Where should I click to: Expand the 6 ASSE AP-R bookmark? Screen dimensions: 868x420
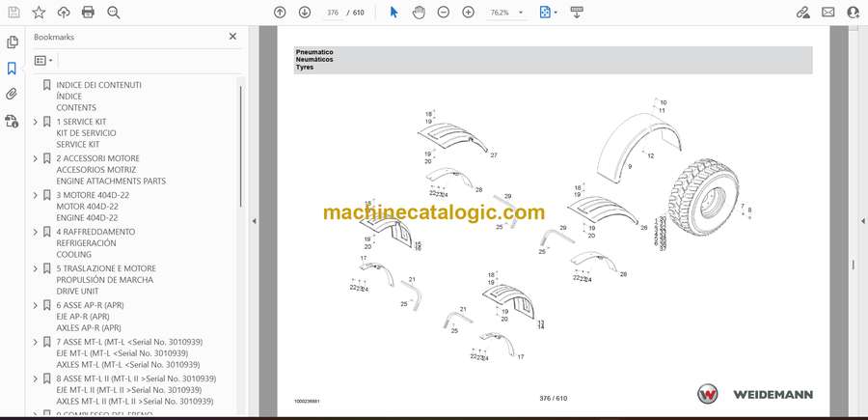point(36,305)
